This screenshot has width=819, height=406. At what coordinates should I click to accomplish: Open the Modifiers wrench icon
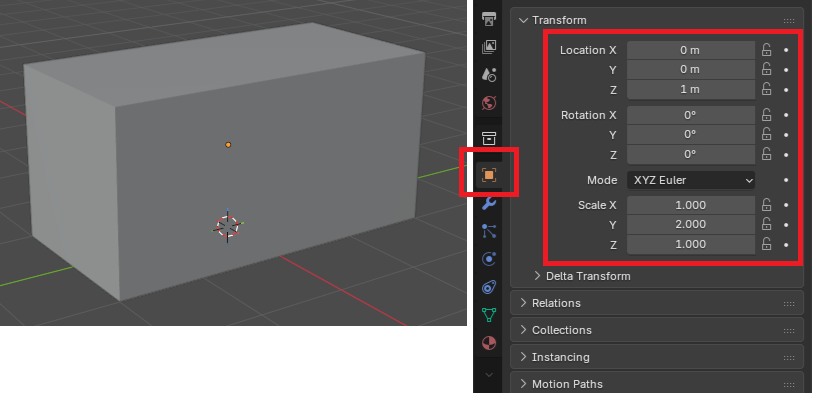[489, 203]
